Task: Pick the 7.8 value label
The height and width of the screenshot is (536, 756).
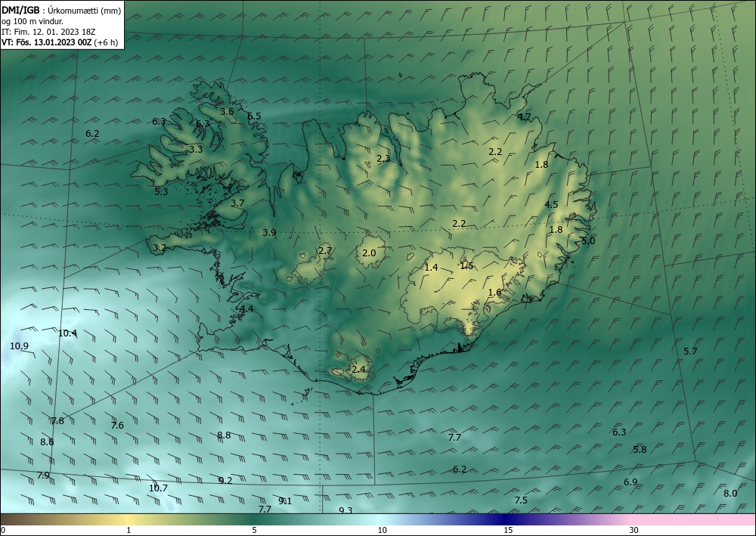Action: click(57, 421)
